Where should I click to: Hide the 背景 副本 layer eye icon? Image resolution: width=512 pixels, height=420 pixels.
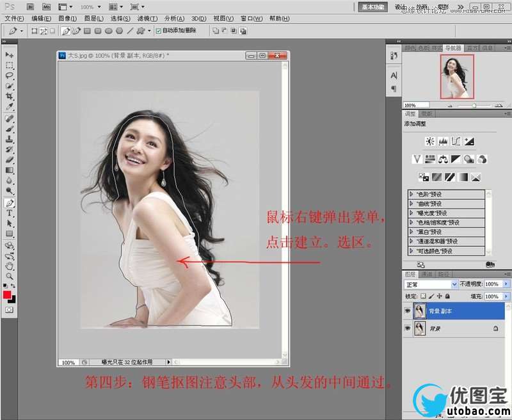[407, 311]
